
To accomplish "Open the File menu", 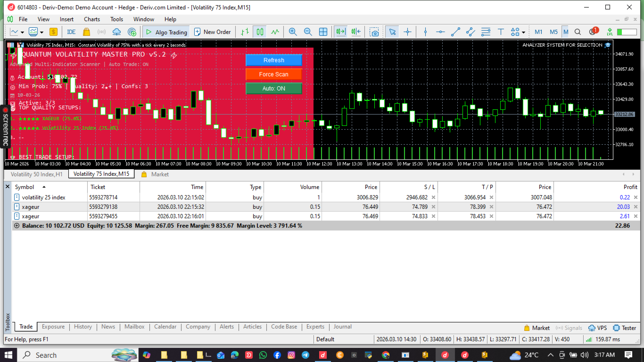I will tap(23, 19).
